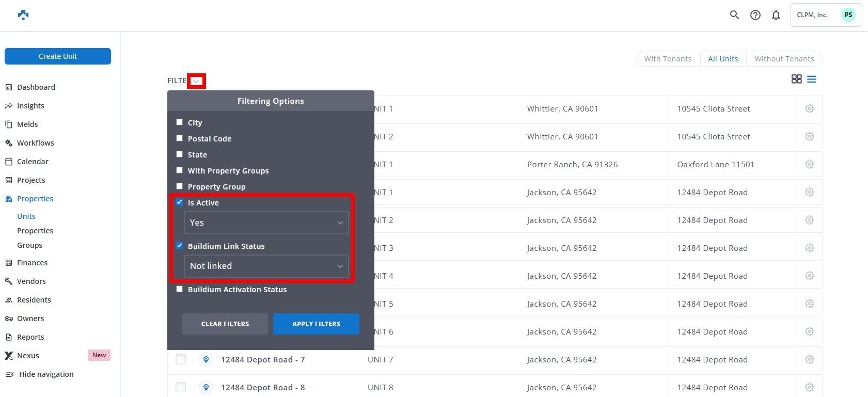Select the Without Tenants tab
The height and width of the screenshot is (397, 868).
point(784,59)
